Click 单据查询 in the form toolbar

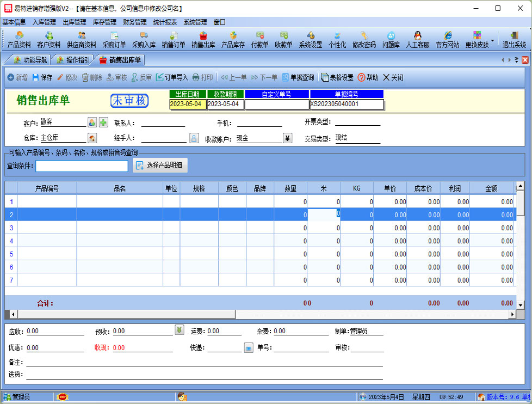pyautogui.click(x=298, y=78)
